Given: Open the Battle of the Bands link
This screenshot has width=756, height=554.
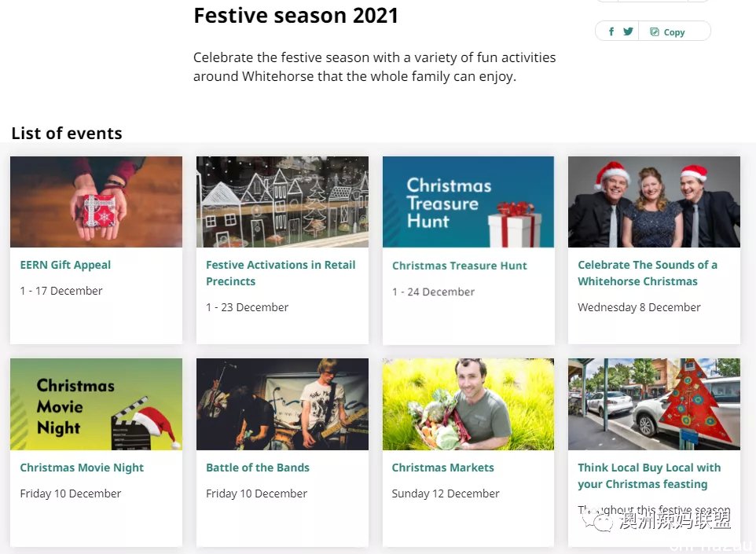Looking at the screenshot, I should click(258, 468).
